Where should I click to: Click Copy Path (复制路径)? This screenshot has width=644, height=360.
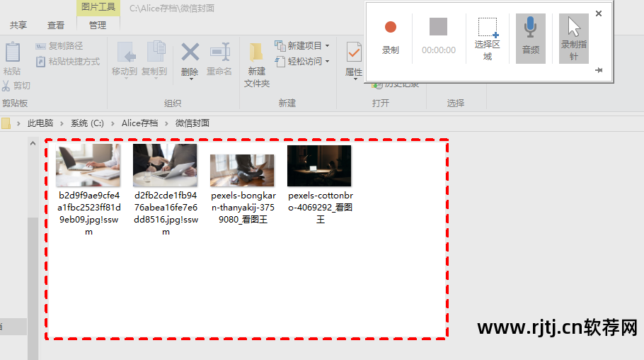click(x=59, y=46)
